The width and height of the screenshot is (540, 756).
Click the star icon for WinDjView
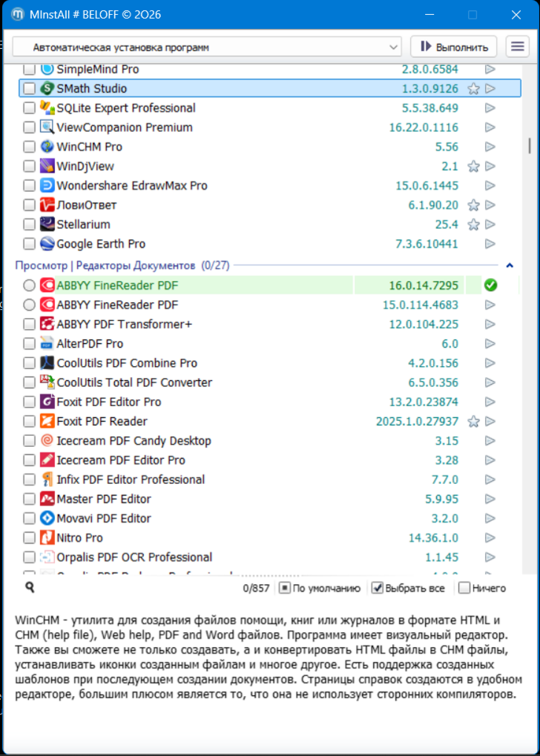coord(473,166)
